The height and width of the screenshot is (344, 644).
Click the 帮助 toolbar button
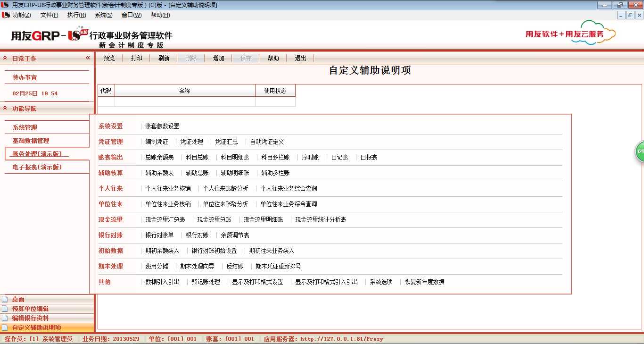pyautogui.click(x=273, y=59)
